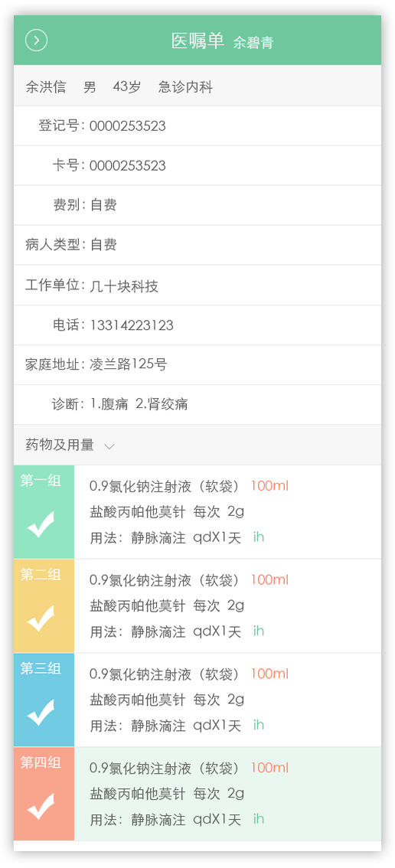
Task: Open the 医嘱单 header title
Action: pyautogui.click(x=197, y=41)
